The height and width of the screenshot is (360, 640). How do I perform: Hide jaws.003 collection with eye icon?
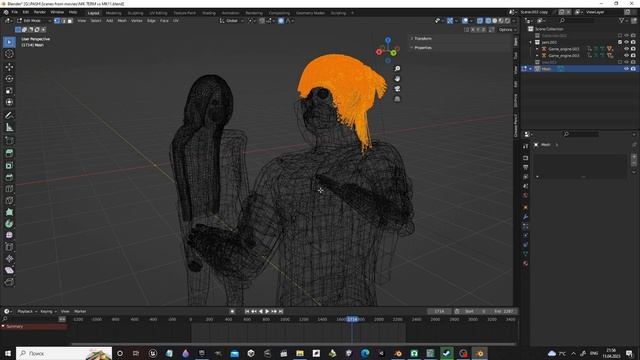(x=627, y=42)
